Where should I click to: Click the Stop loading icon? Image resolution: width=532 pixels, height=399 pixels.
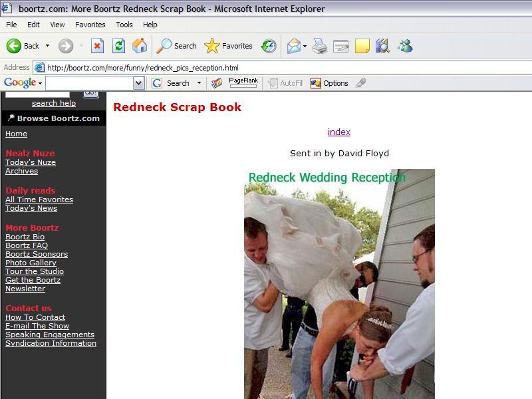pos(97,46)
